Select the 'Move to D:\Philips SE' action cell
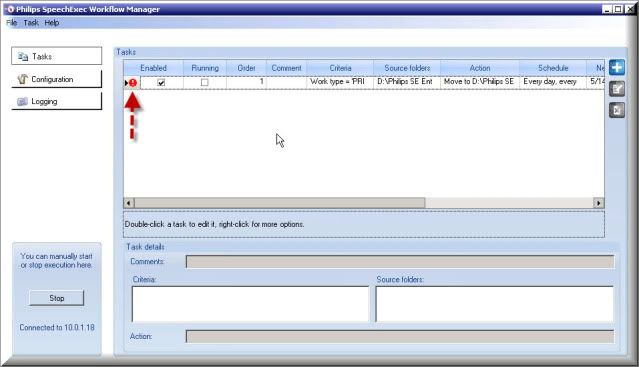This screenshot has height=367, width=639. click(x=480, y=82)
